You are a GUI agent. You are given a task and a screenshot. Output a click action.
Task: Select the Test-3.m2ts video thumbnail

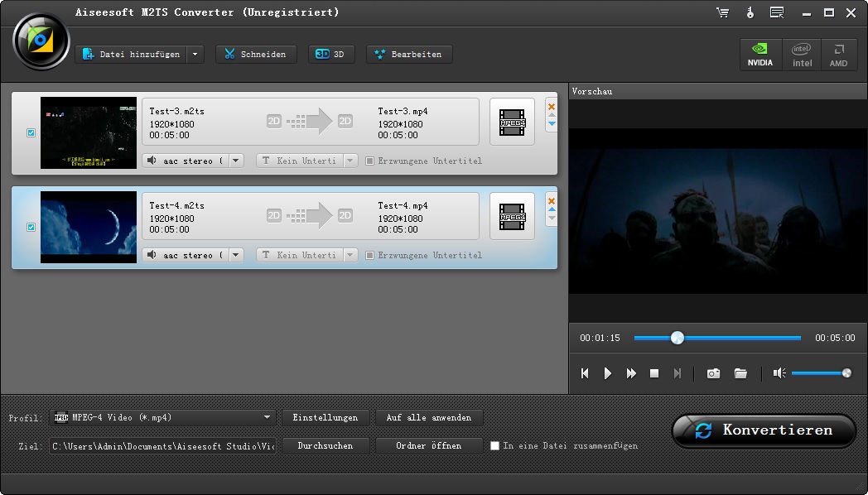click(x=89, y=132)
